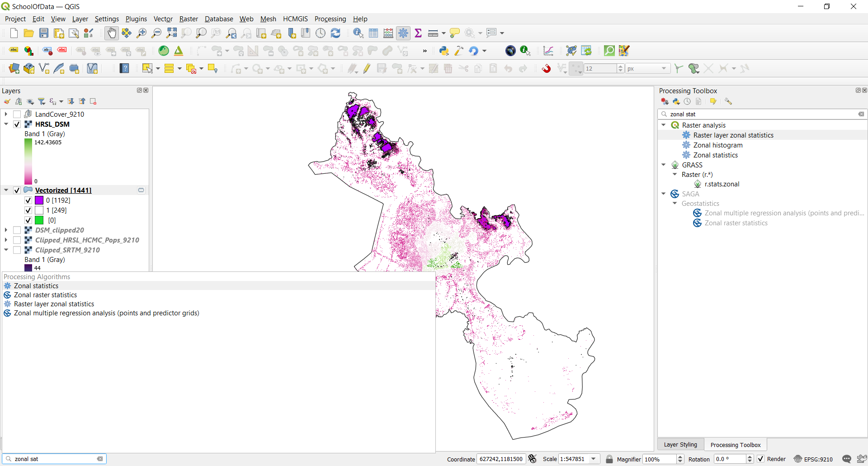868x466 pixels.
Task: Click the profile graph plugin icon
Action: click(x=548, y=51)
